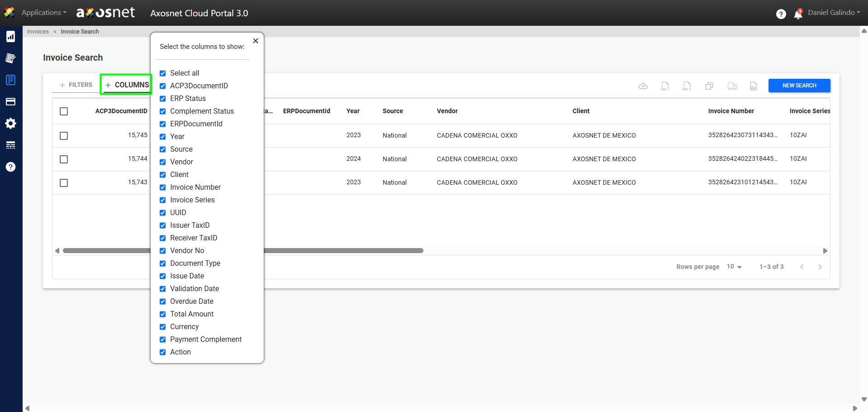Uncheck the Vendor column checkbox
The image size is (868, 412).
(x=163, y=162)
